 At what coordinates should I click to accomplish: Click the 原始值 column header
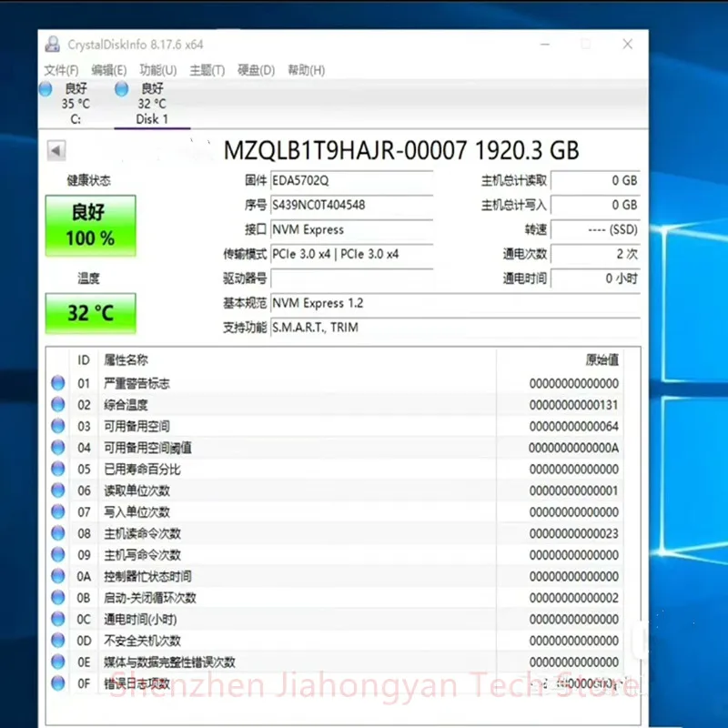(601, 360)
